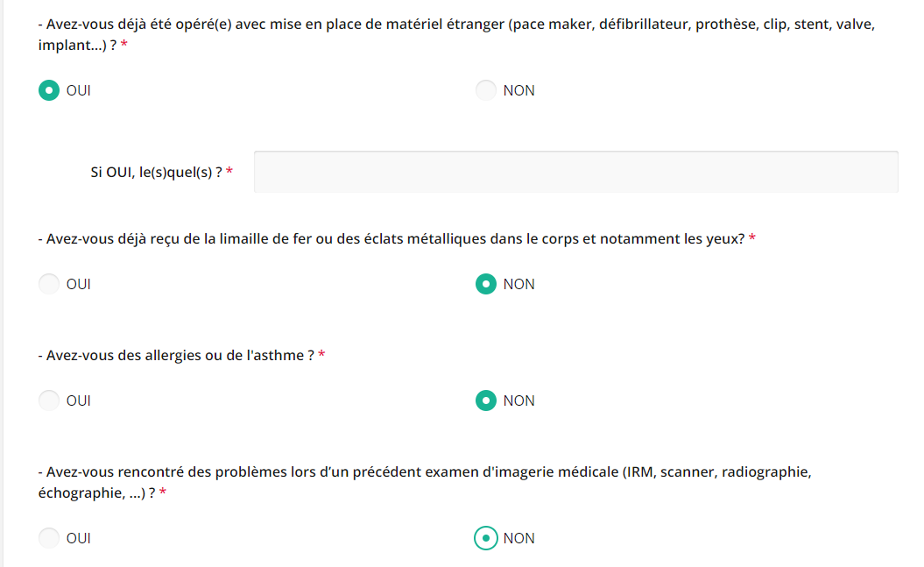The width and height of the screenshot is (924, 567).
Task: Mark OUI radio for previous imaging exam problems
Action: pos(49,538)
